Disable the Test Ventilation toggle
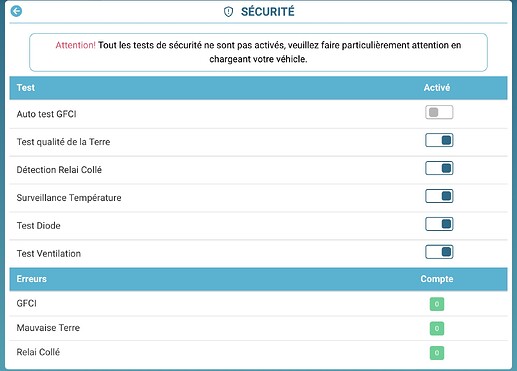Viewport: 517px width, 371px height. coord(439,252)
